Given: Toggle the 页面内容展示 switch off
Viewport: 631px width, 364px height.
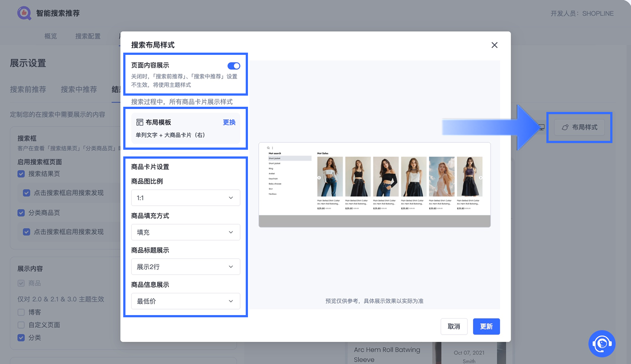Looking at the screenshot, I should pyautogui.click(x=233, y=66).
